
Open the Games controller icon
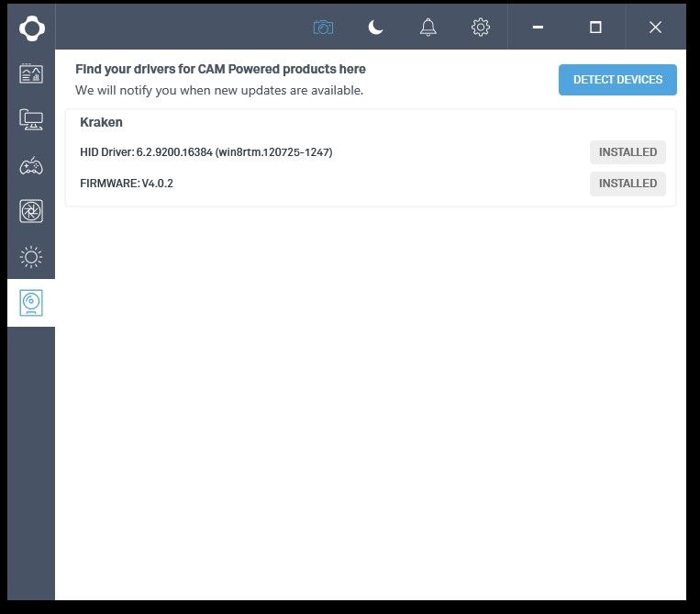click(x=31, y=166)
